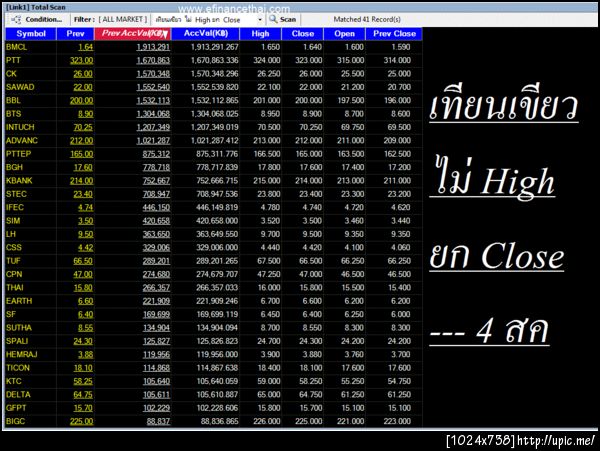Screen dimensions: 600x451
Task: Click the sort arrow in PrevAccVal header
Action: (x=165, y=35)
